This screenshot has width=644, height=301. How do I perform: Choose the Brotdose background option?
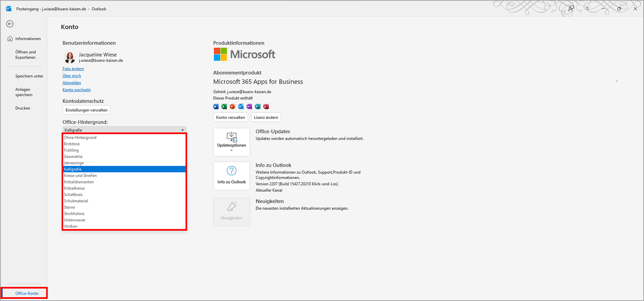[125, 144]
